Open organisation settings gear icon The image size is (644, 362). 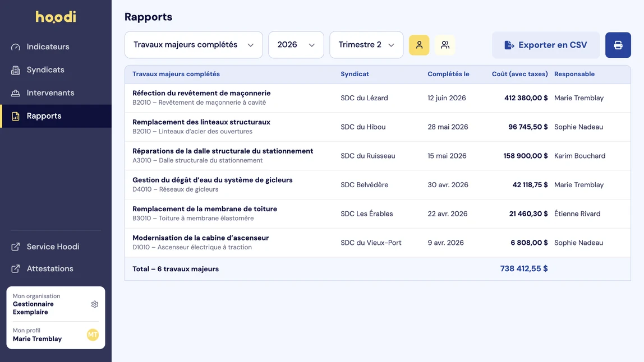click(94, 304)
